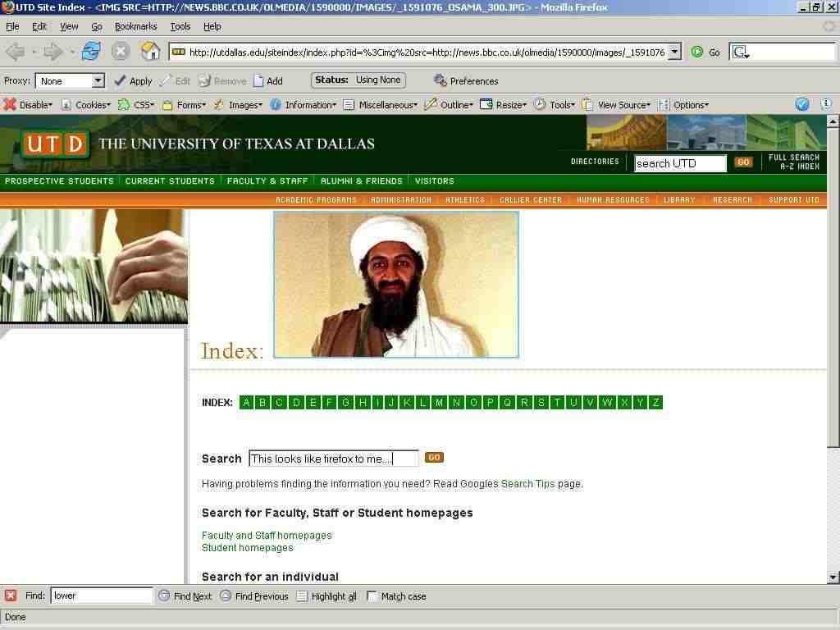Open the Tools menu in menu bar
This screenshot has height=630, width=840.
180,26
